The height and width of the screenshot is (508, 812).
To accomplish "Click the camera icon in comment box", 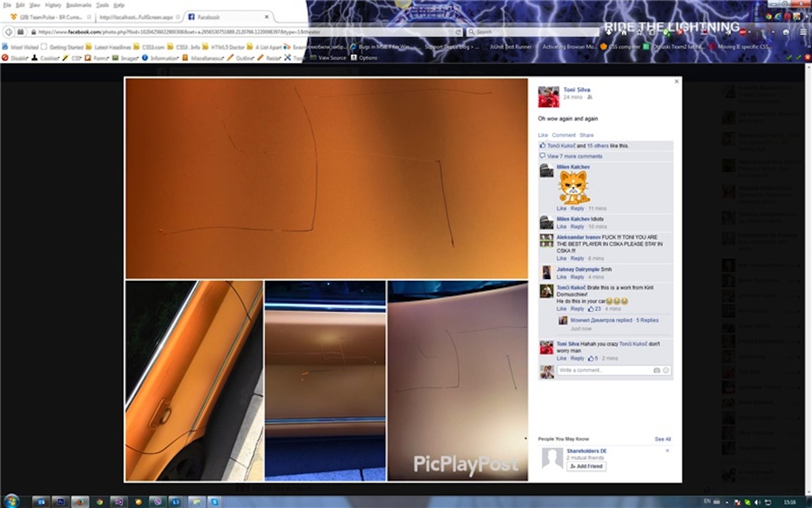I will 656,371.
